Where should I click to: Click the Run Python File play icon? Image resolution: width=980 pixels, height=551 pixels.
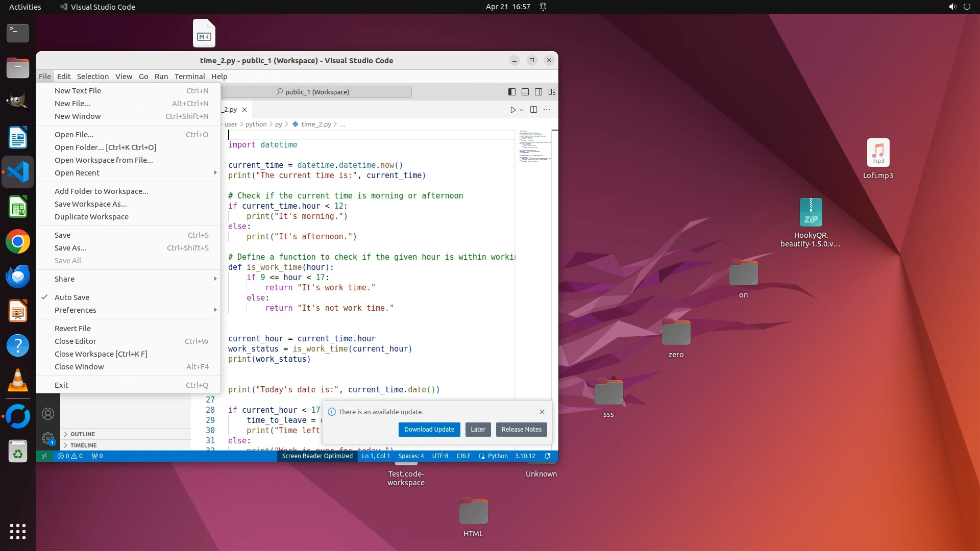point(513,110)
